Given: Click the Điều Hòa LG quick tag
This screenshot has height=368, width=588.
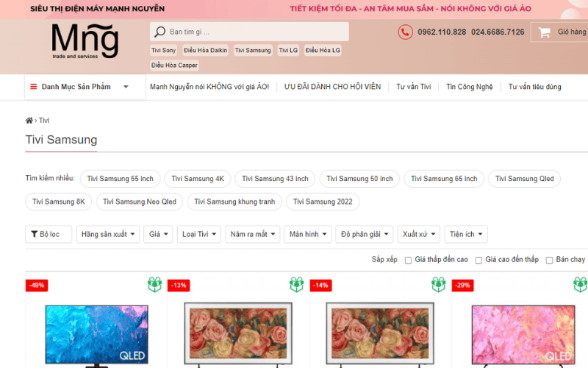Looking at the screenshot, I should (x=323, y=50).
